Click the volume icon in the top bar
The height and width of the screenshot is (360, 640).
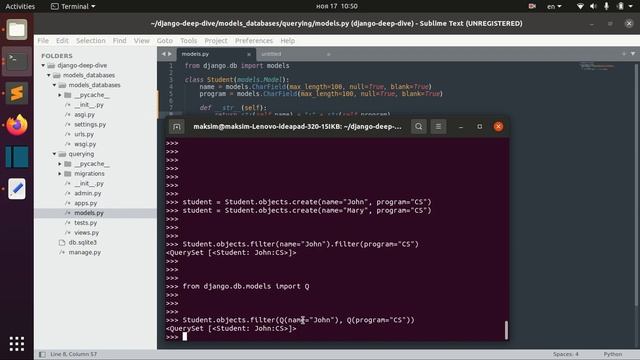coord(593,6)
